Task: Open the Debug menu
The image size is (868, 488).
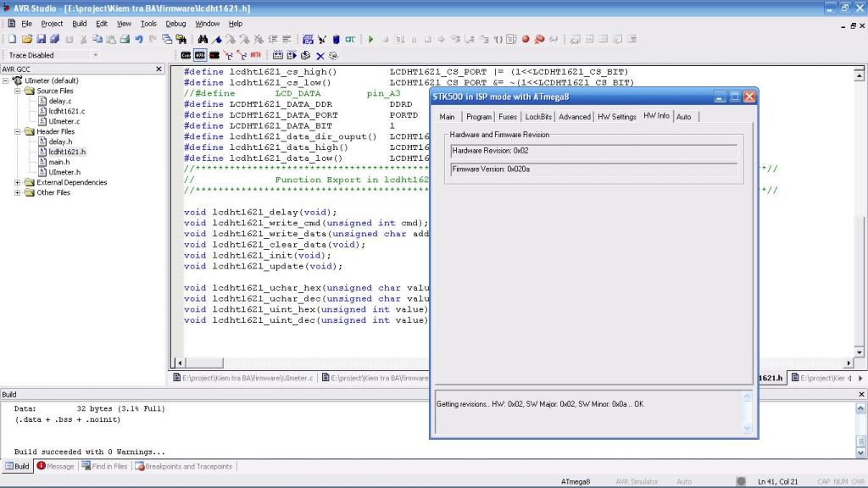Action: [x=175, y=24]
